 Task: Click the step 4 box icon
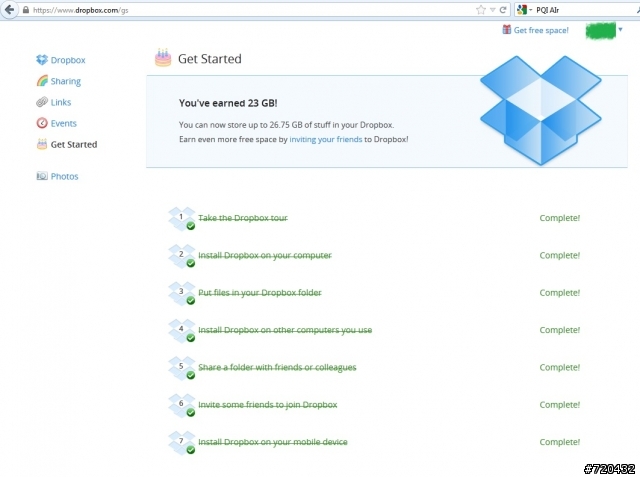coord(182,331)
